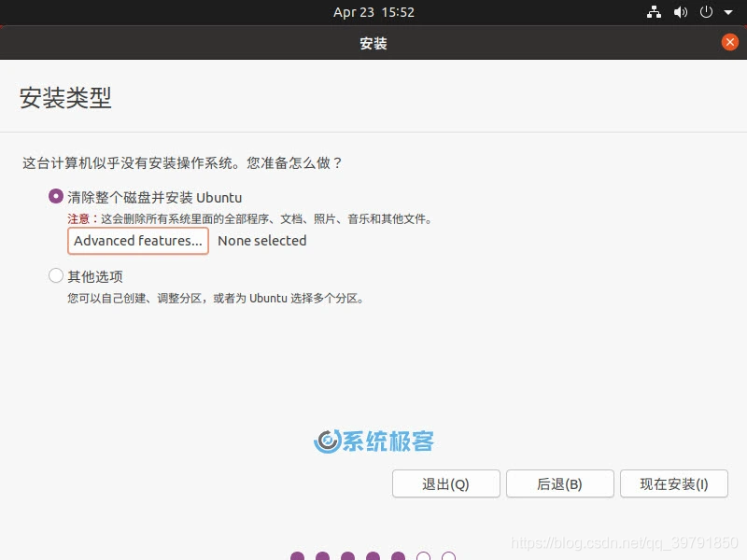This screenshot has width=747, height=560.
Task: Open the clock showing Apr 23 15:52
Action: point(373,12)
